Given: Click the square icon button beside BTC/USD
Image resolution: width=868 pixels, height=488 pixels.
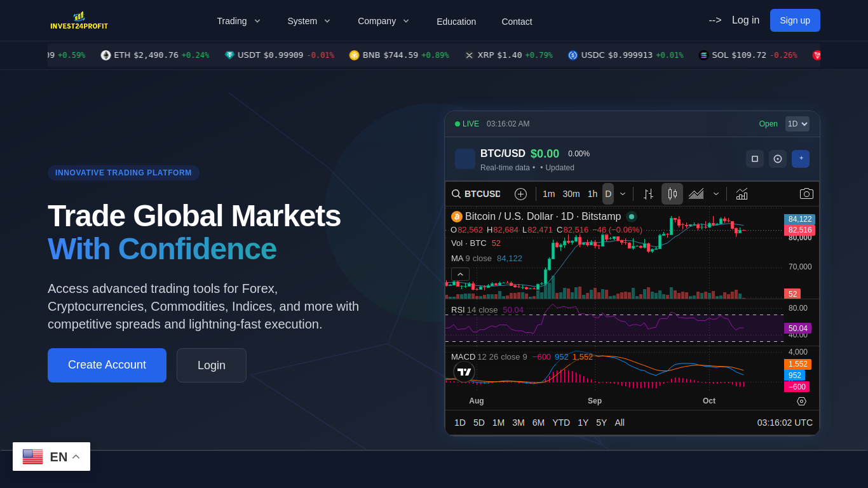Looking at the screenshot, I should [755, 159].
